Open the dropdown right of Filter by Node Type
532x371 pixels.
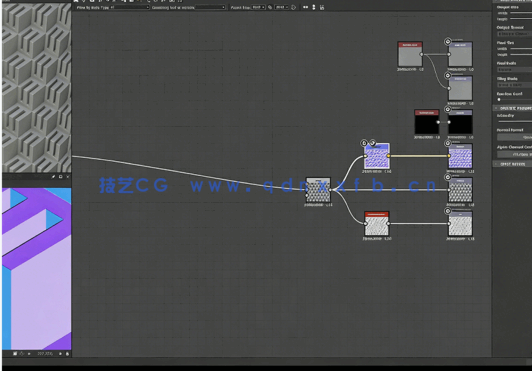[210, 7]
